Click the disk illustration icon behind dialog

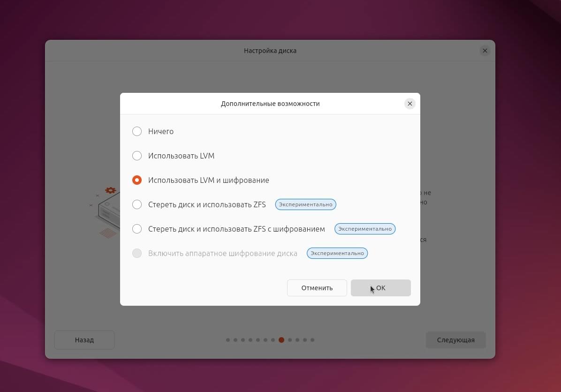[x=106, y=212]
